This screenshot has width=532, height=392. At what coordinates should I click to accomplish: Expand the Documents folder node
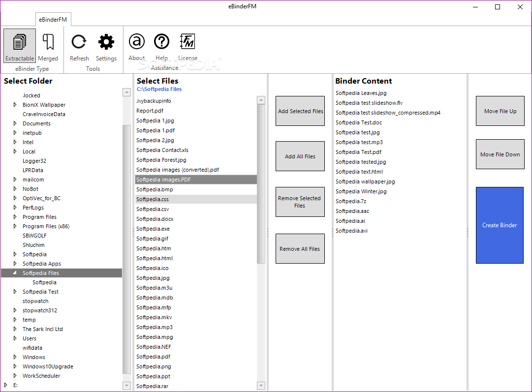point(15,123)
